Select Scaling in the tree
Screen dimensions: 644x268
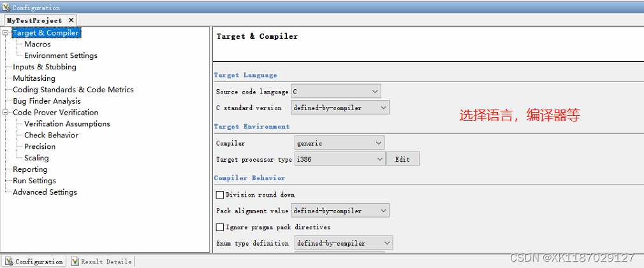tap(36, 158)
